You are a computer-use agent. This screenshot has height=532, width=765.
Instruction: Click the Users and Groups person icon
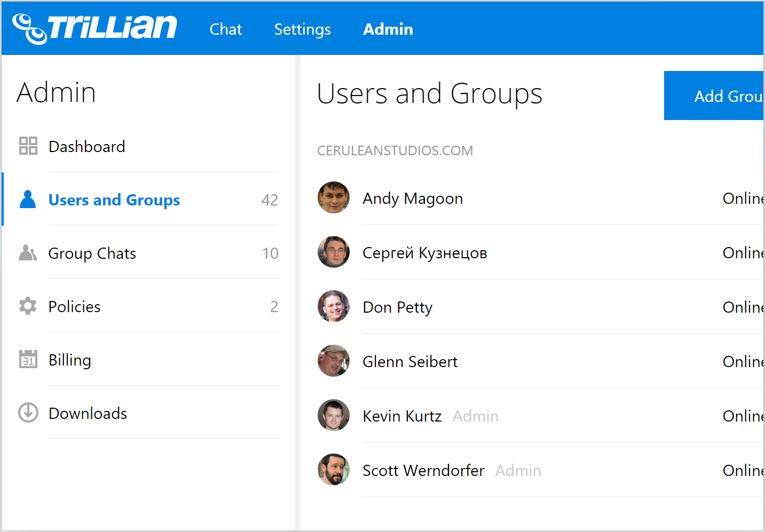(28, 199)
